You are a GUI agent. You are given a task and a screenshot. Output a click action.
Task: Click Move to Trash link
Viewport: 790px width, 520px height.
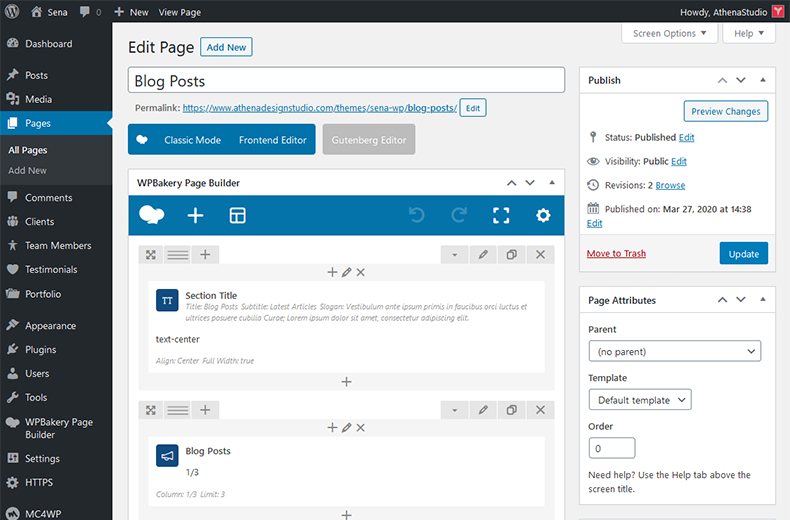tap(616, 253)
